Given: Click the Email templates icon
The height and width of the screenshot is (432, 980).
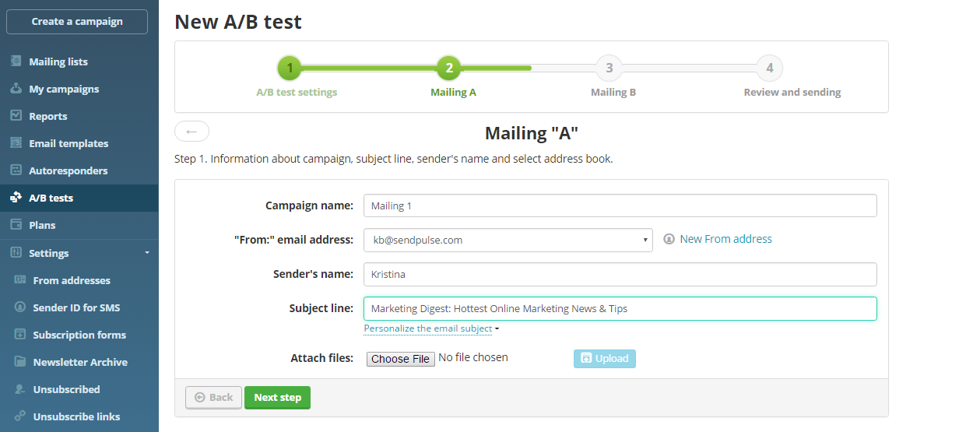Looking at the screenshot, I should click(16, 143).
